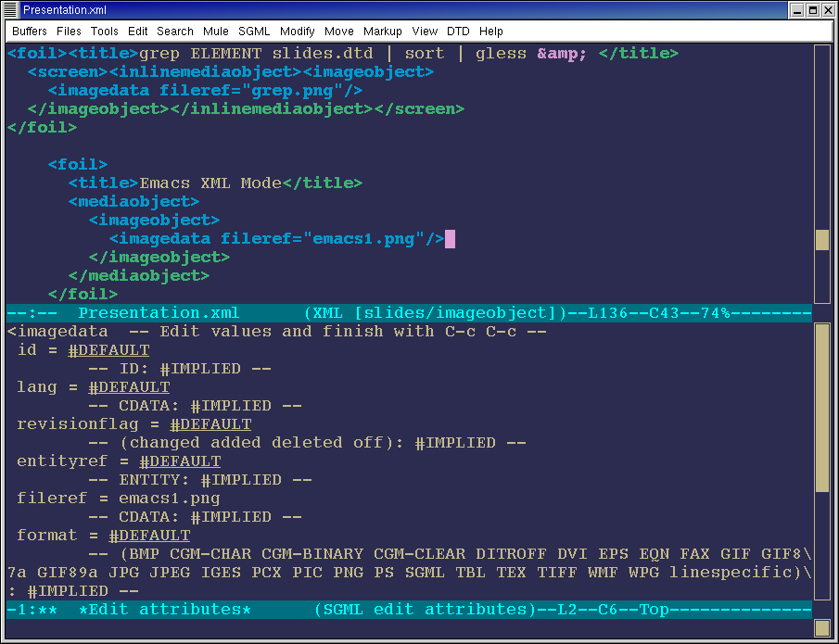This screenshot has width=839, height=644.
Task: Open the Help menu
Action: (x=491, y=32)
